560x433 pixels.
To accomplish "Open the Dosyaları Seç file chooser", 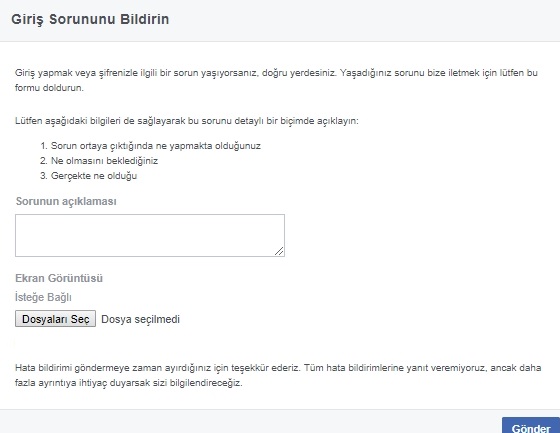I will pos(55,319).
